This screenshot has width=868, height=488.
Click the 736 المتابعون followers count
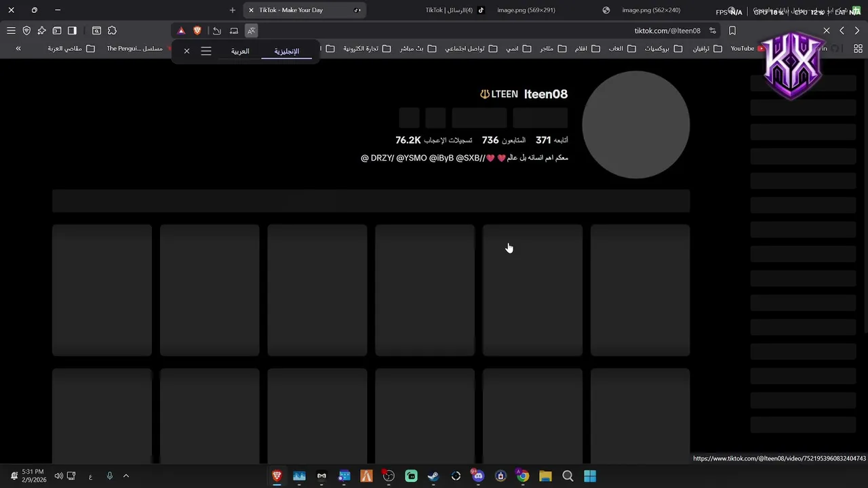tap(504, 140)
